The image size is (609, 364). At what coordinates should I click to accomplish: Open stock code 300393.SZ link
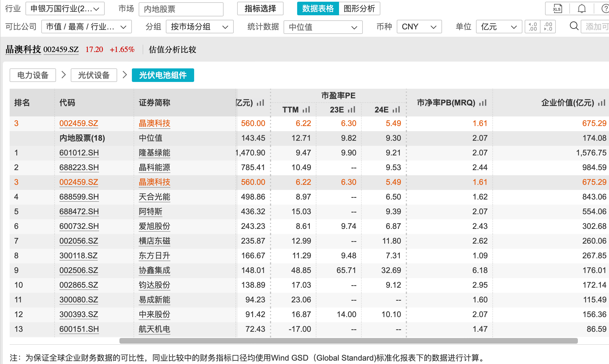[79, 315]
